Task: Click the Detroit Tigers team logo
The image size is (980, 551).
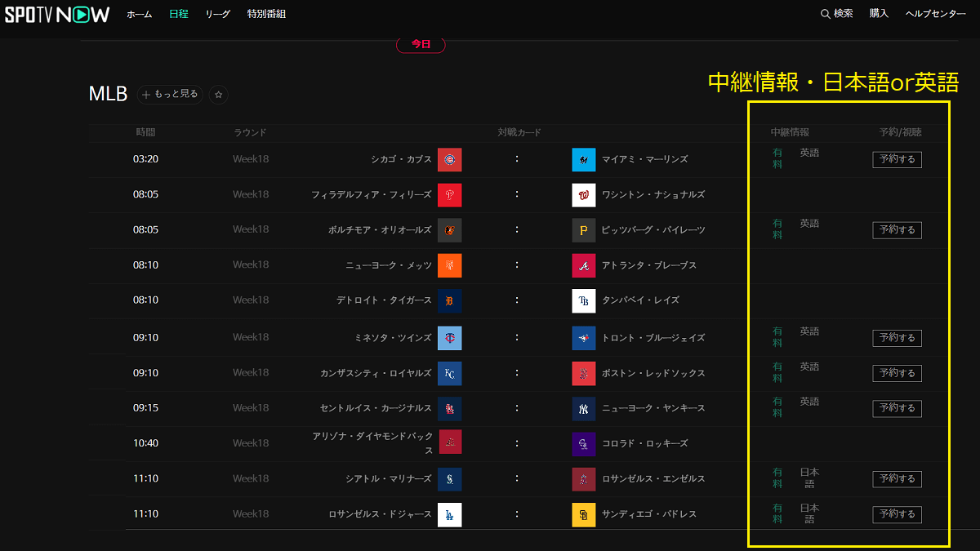Action: coord(449,300)
